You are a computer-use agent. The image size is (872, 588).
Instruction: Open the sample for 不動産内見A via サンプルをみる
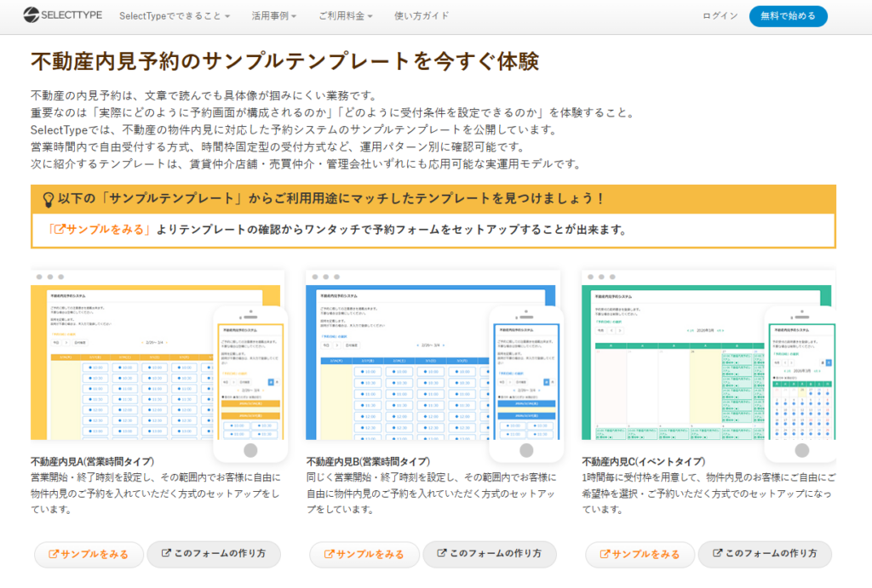point(89,554)
